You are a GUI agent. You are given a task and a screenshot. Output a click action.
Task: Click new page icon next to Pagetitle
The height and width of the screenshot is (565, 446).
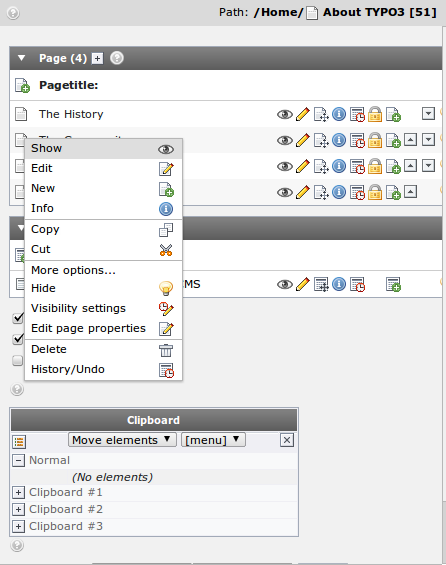coord(22,85)
